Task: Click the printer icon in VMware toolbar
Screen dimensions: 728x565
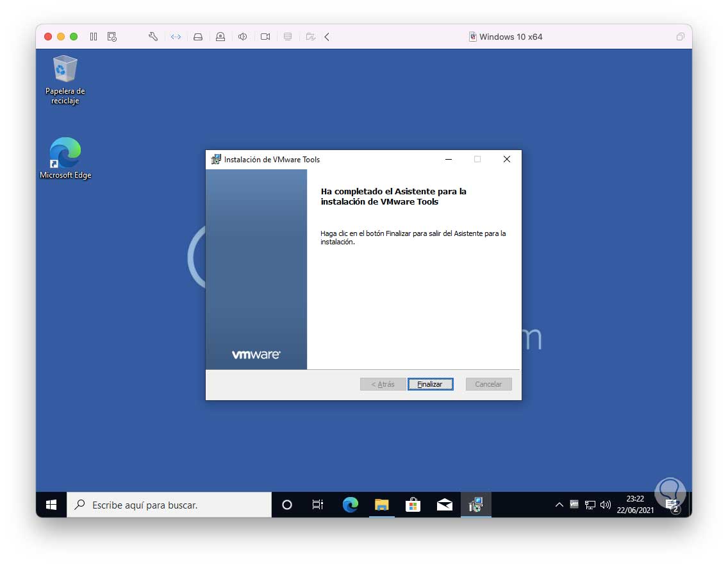Action: click(x=287, y=37)
